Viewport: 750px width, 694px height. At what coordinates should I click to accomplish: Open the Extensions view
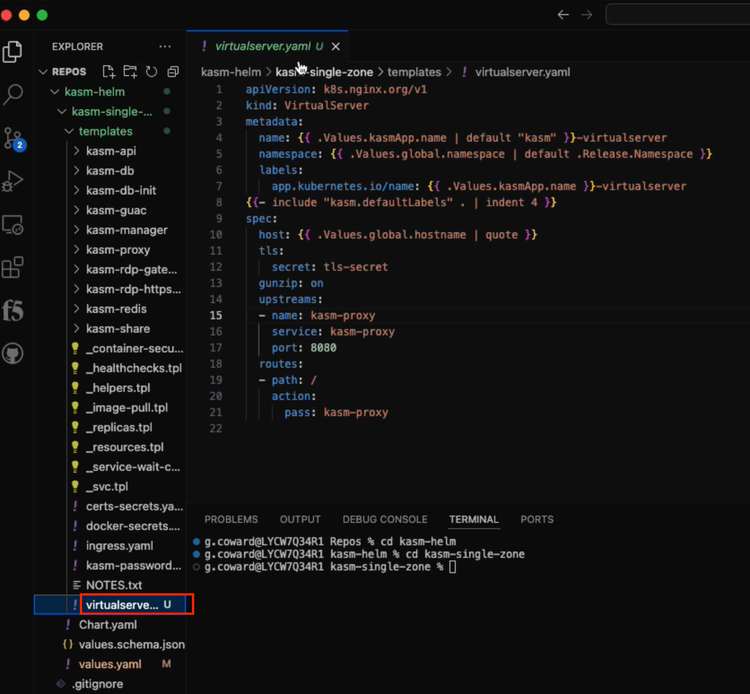[x=14, y=268]
